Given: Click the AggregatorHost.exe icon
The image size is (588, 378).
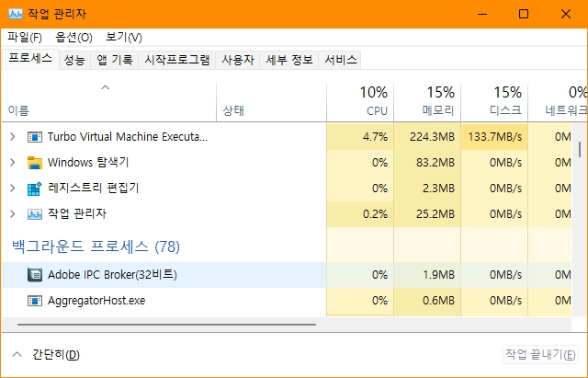Looking at the screenshot, I should 35,301.
